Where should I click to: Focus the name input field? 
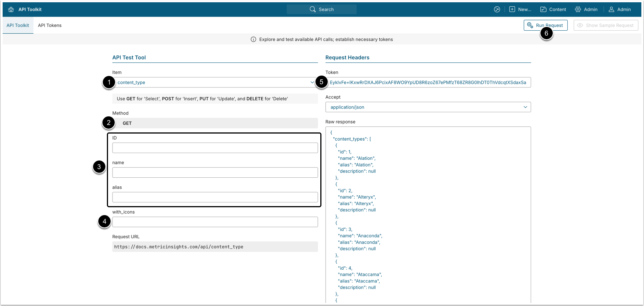(215, 172)
